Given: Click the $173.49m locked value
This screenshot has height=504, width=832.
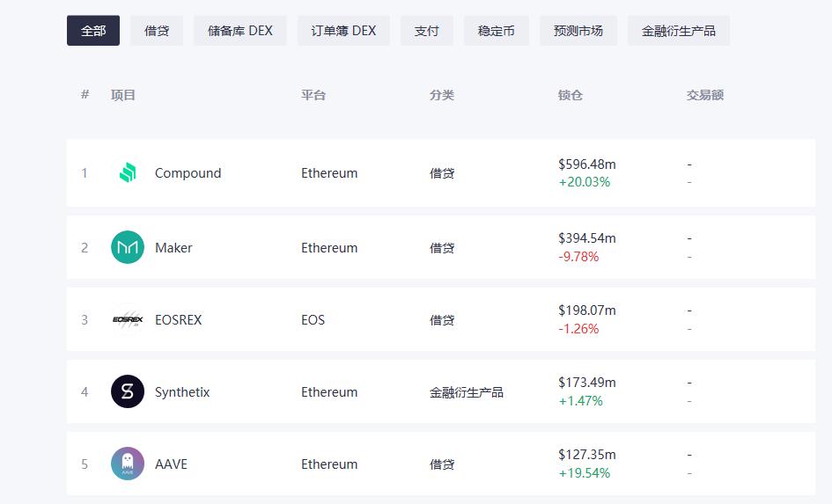Looking at the screenshot, I should pos(587,383).
